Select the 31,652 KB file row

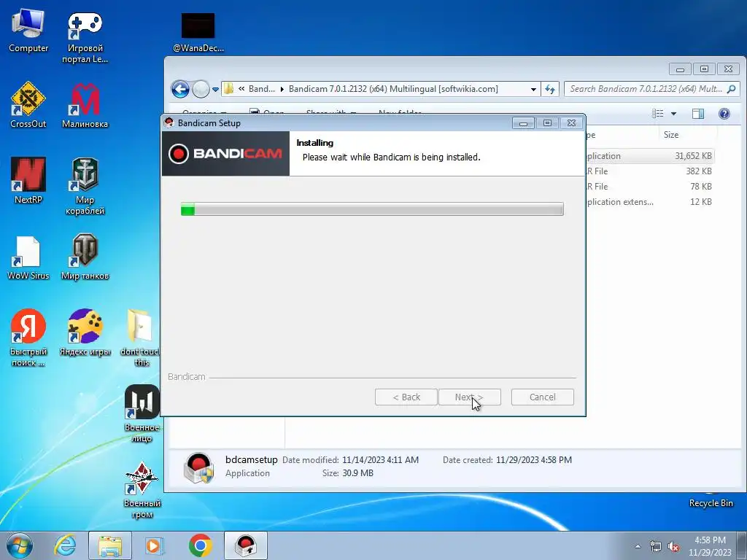click(x=650, y=156)
